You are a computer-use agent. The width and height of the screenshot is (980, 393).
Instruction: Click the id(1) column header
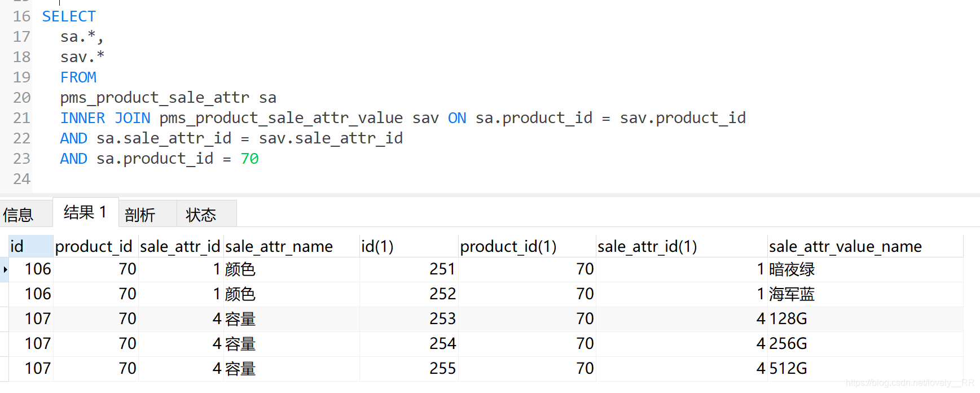[377, 247]
